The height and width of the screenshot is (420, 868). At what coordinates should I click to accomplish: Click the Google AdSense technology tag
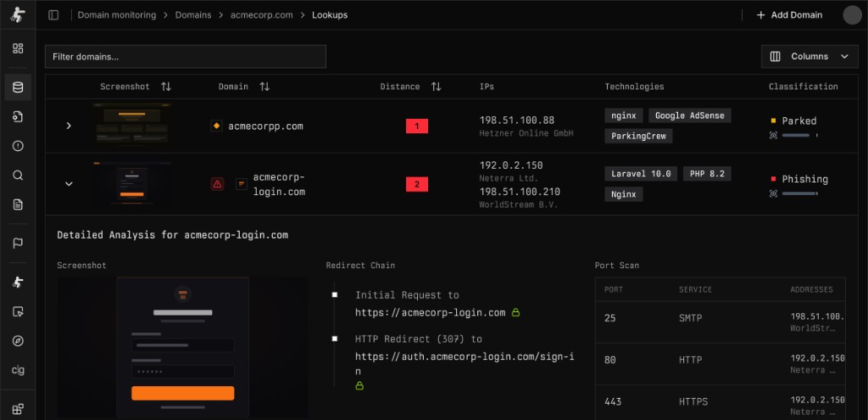pyautogui.click(x=690, y=115)
